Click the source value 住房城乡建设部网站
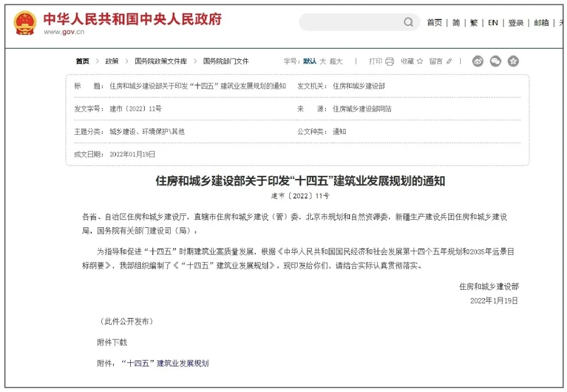 click(x=362, y=109)
